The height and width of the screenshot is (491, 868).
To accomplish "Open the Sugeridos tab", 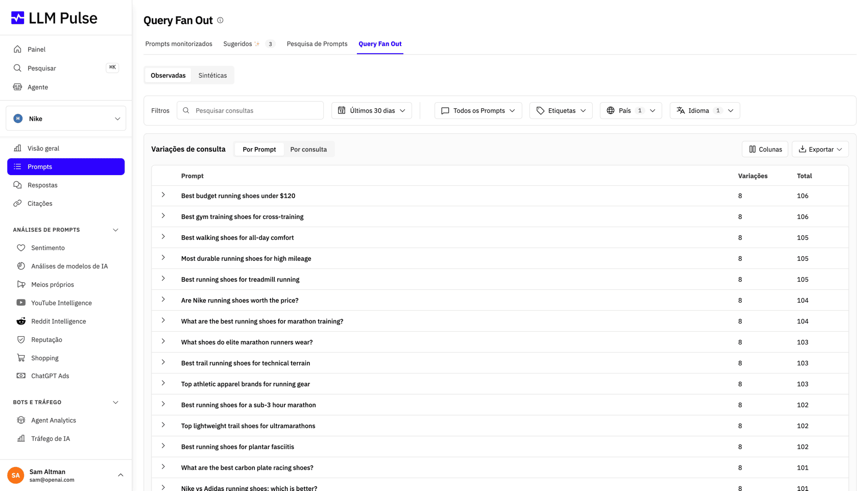I will pyautogui.click(x=249, y=44).
